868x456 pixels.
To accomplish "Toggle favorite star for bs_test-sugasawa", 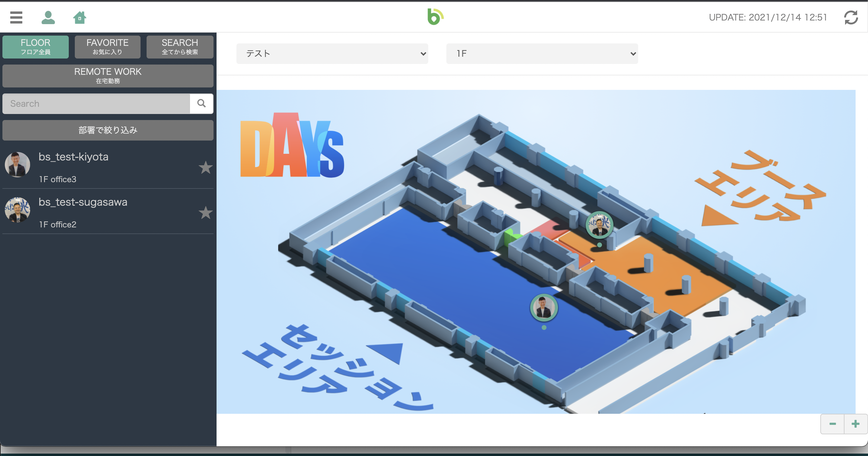I will (205, 213).
